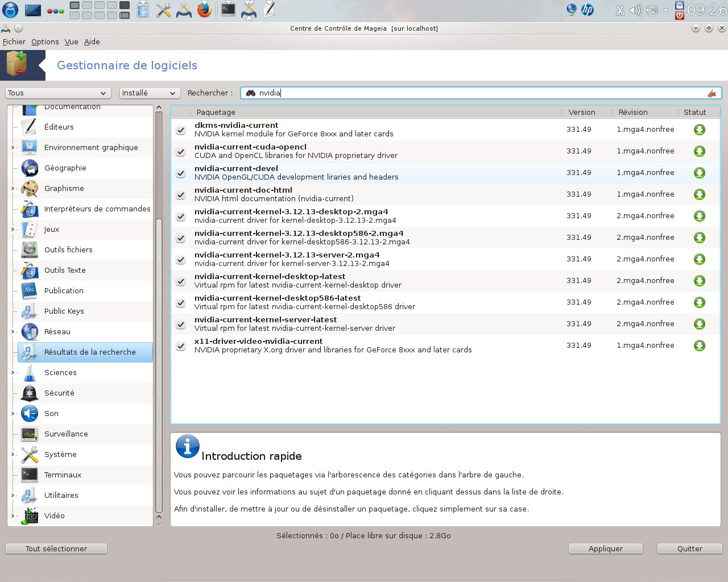Select Résultats de la recherche category
The image size is (728, 582).
coord(85,352)
